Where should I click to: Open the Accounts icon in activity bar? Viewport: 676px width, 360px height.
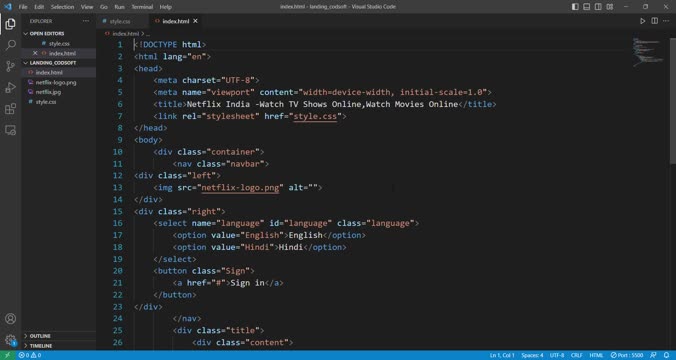(x=10, y=319)
